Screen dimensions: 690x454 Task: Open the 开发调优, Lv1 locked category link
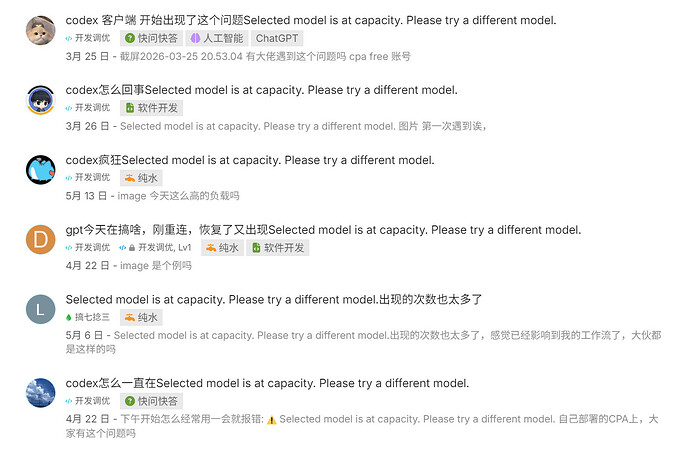155,248
